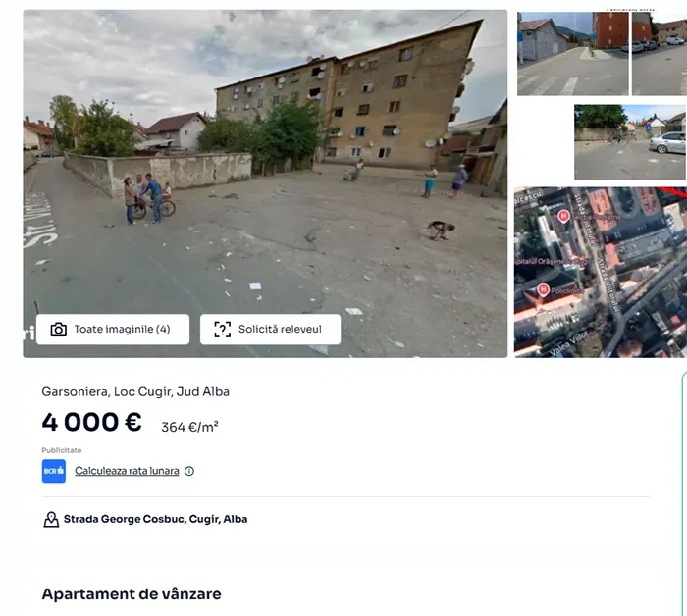Open the Toate imaginile (4) gallery button
The width and height of the screenshot is (687, 616).
[x=113, y=330]
